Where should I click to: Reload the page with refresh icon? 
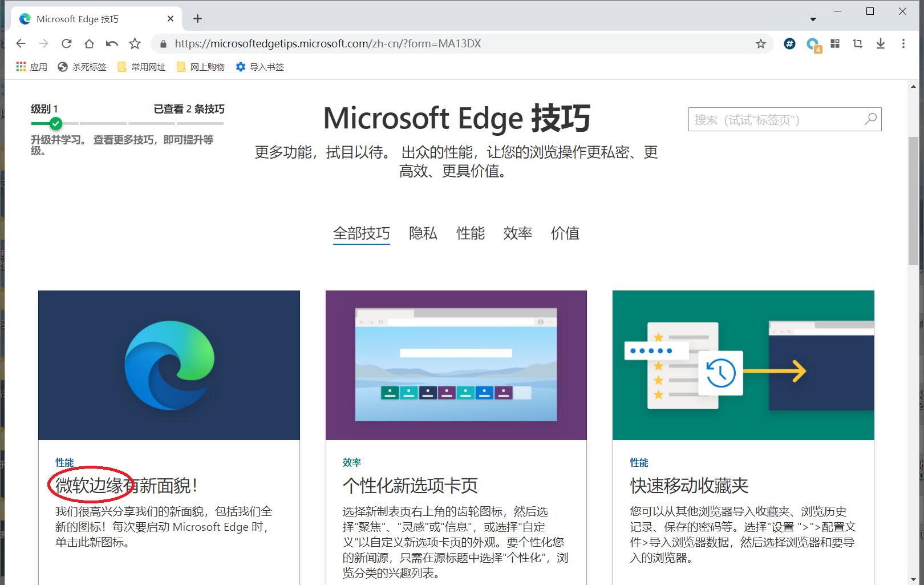tap(67, 43)
